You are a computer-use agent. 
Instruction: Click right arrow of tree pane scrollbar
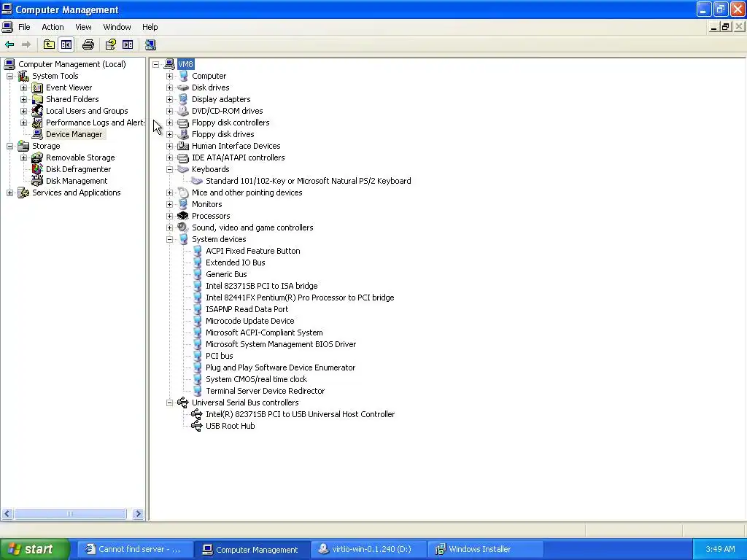pyautogui.click(x=138, y=514)
